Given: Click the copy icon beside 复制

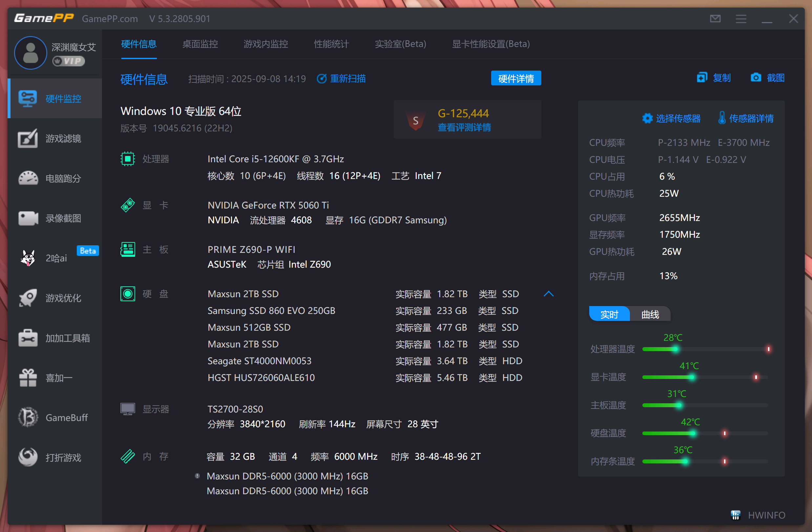Looking at the screenshot, I should pos(701,78).
